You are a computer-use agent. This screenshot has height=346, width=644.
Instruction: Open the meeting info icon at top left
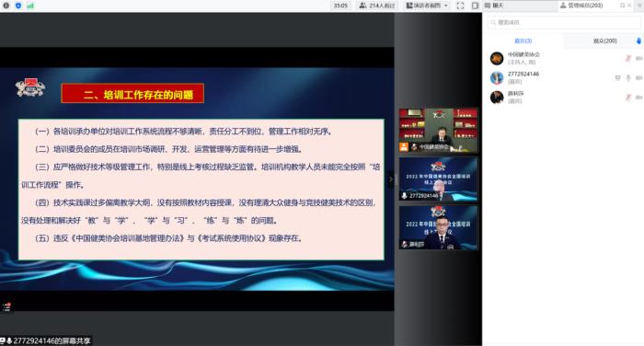pyautogui.click(x=6, y=6)
